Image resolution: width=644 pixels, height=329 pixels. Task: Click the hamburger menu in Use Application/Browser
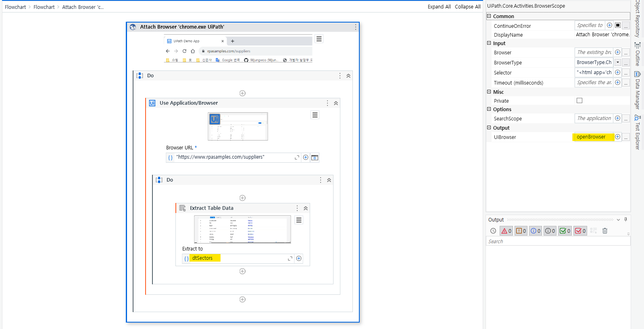pyautogui.click(x=315, y=115)
